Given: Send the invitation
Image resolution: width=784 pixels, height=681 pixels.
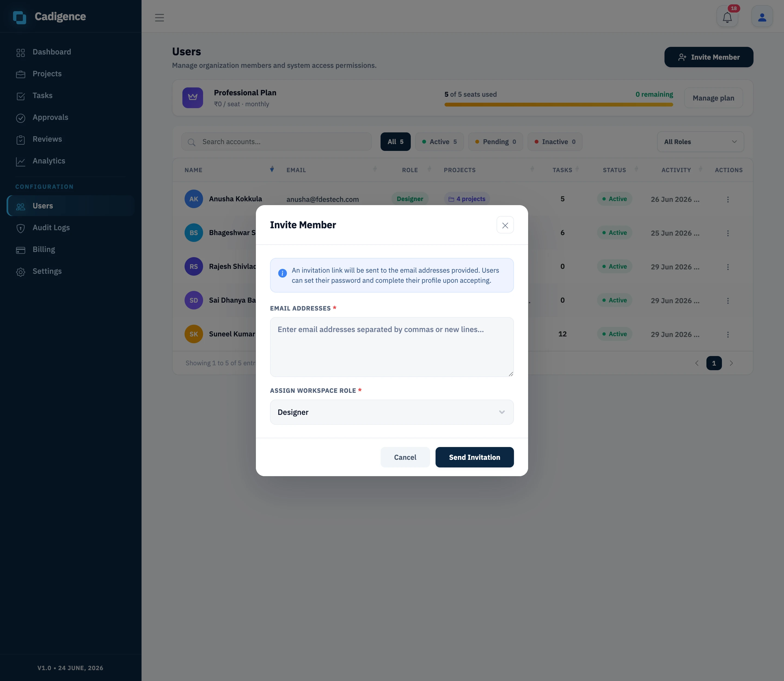Looking at the screenshot, I should click(x=474, y=457).
